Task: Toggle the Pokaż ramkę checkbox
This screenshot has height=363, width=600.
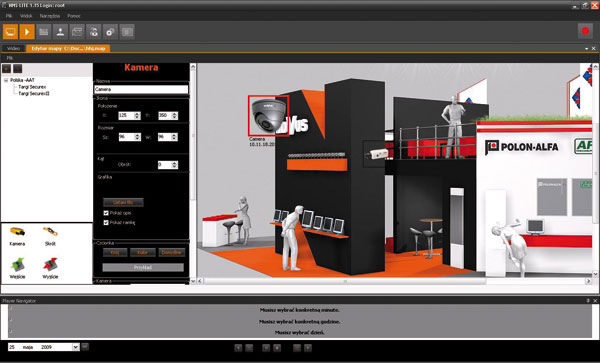Action: click(x=106, y=223)
